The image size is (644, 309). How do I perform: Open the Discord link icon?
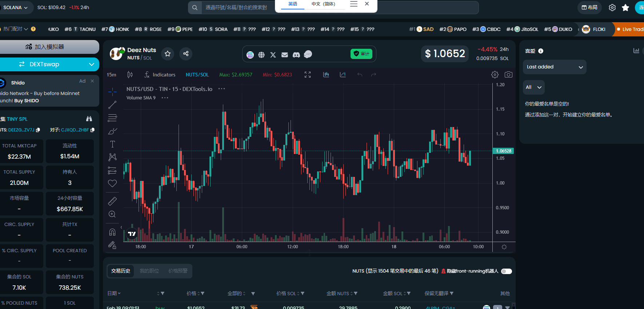[296, 55]
